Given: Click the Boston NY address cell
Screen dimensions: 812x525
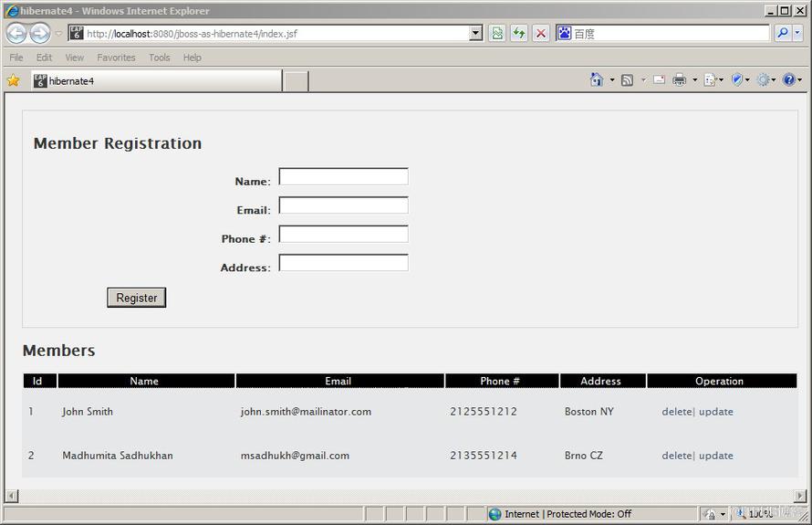Looking at the screenshot, I should pos(588,412).
